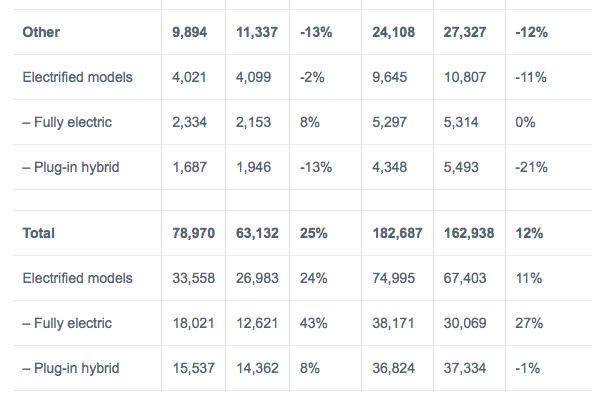Select the 37,334 plug-in hybrid value
599x395 pixels.
tap(465, 368)
